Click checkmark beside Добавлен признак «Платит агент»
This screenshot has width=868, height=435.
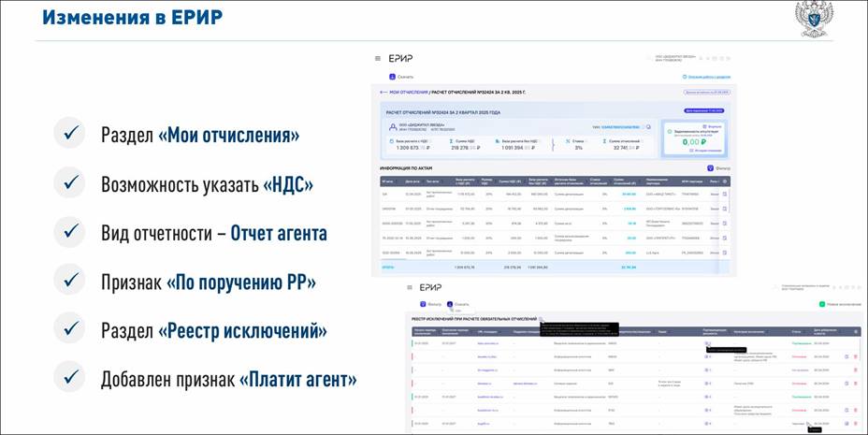pyautogui.click(x=70, y=377)
